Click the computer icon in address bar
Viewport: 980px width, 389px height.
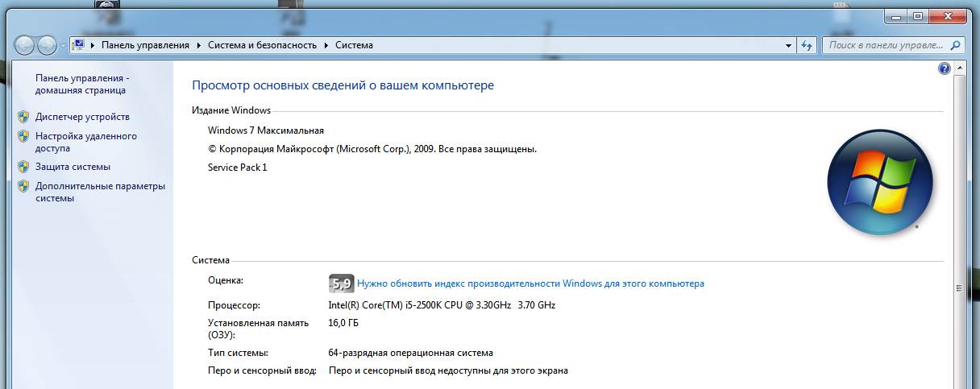coord(79,45)
